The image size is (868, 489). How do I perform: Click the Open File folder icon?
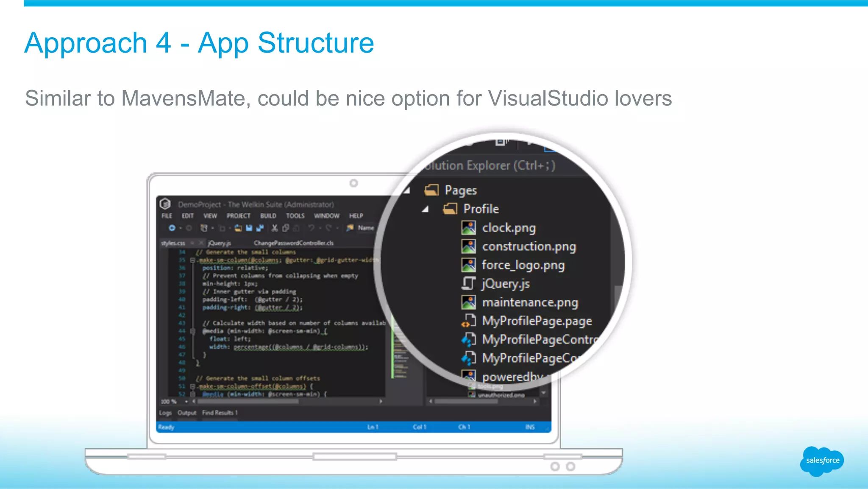[238, 228]
